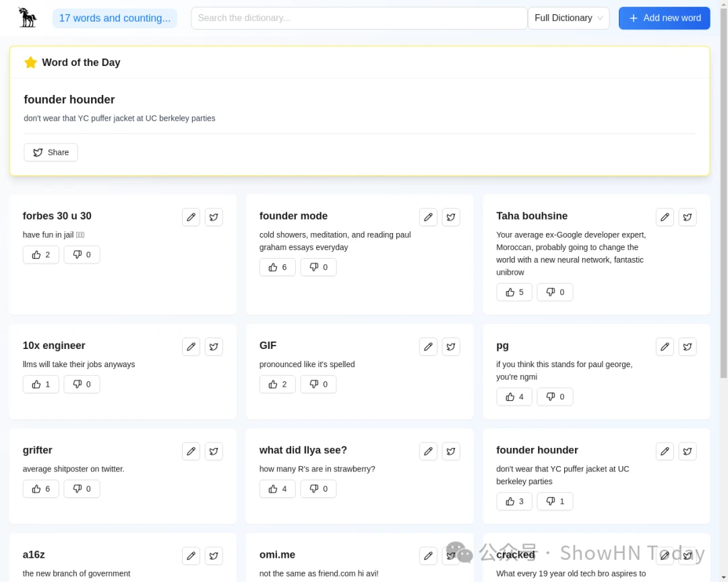Click the Add new word button
This screenshot has height=582, width=728.
(x=664, y=18)
